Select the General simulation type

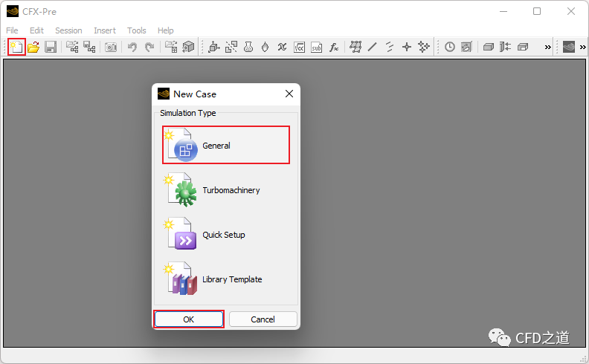click(226, 145)
